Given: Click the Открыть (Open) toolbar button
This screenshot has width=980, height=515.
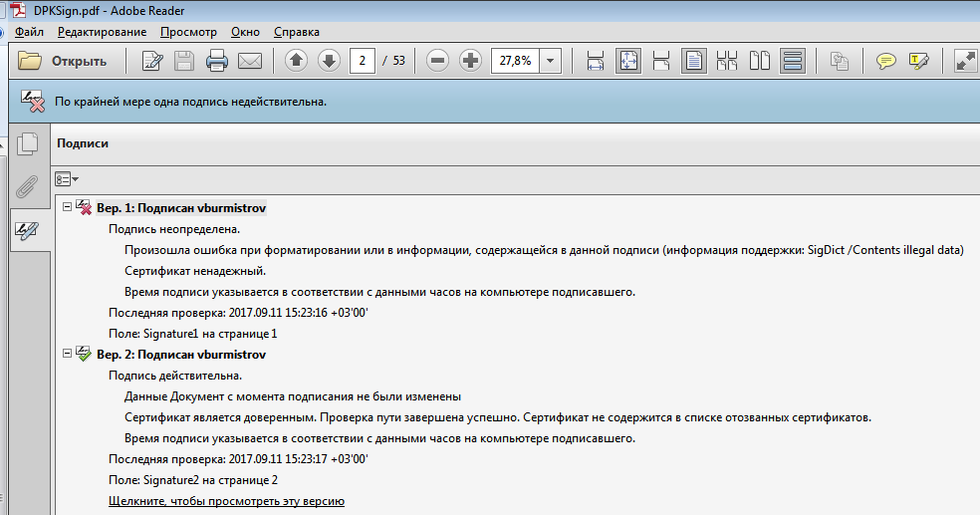Looking at the screenshot, I should (x=63, y=61).
